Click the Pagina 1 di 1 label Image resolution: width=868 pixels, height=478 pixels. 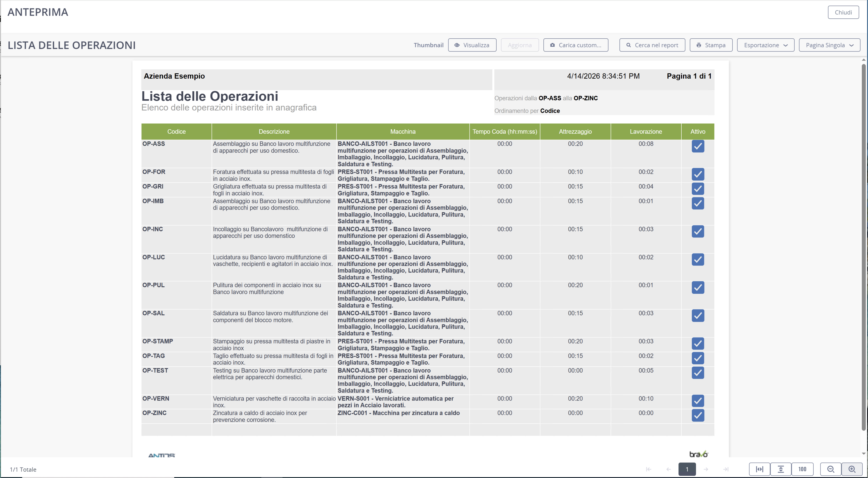(x=689, y=76)
